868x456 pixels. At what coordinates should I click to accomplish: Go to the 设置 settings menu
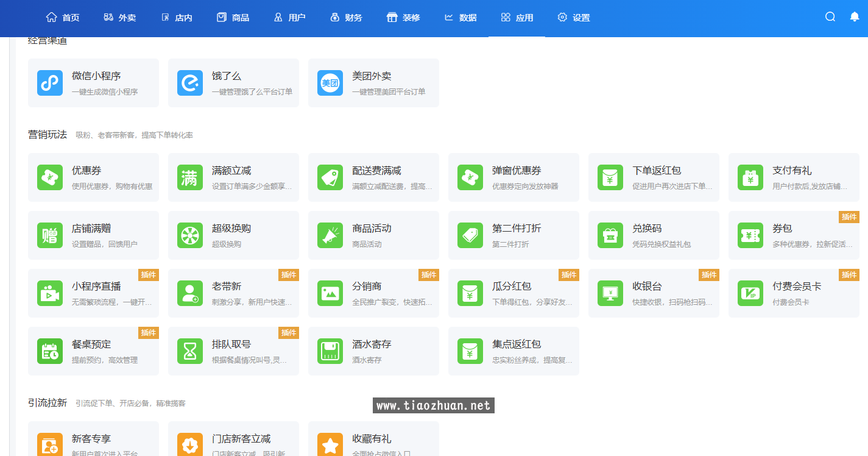click(574, 18)
